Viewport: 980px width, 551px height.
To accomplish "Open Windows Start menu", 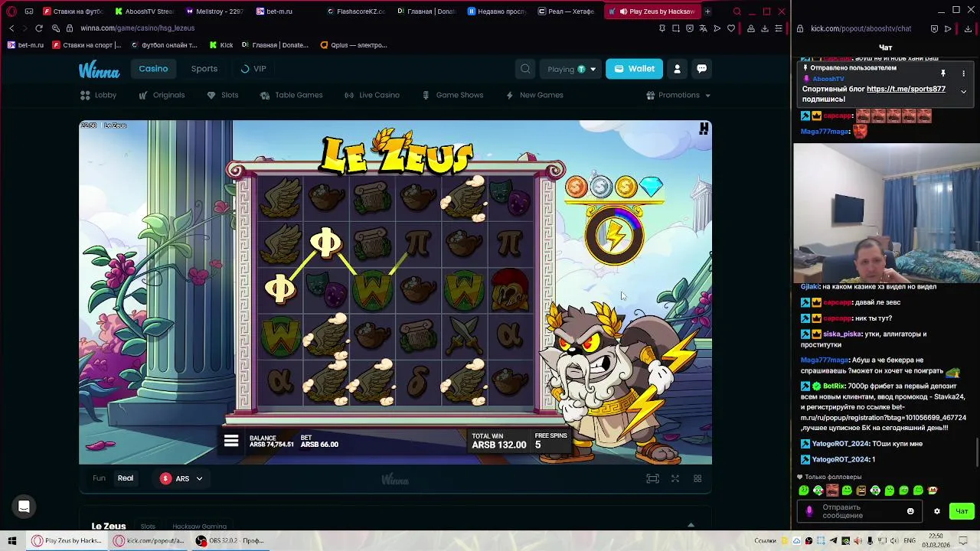I will (12, 540).
